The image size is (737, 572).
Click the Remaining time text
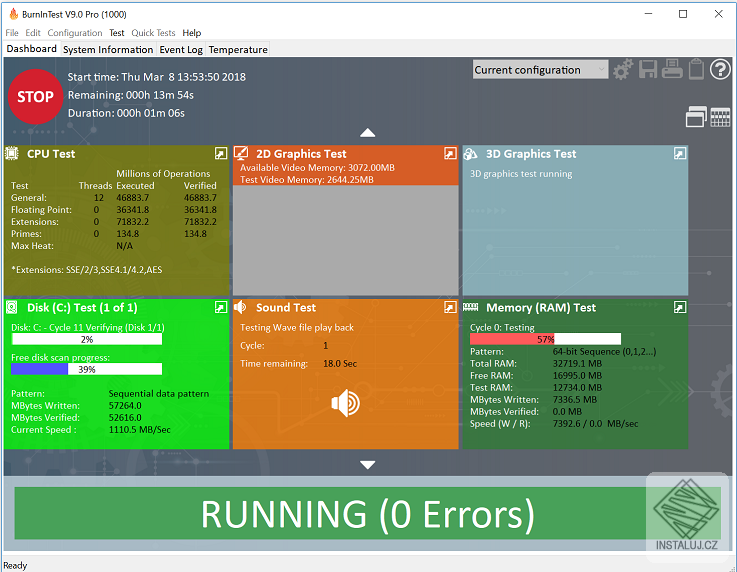click(x=131, y=95)
